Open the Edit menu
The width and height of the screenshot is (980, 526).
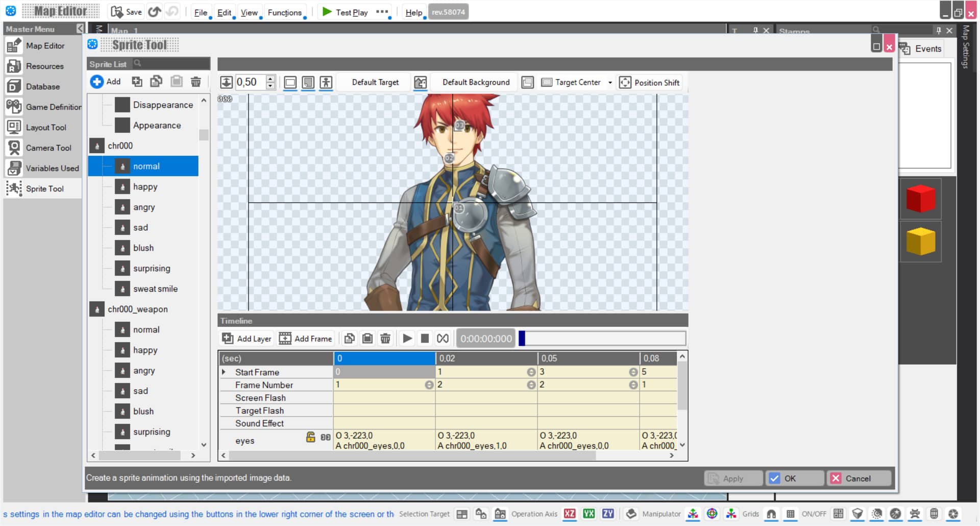(224, 12)
